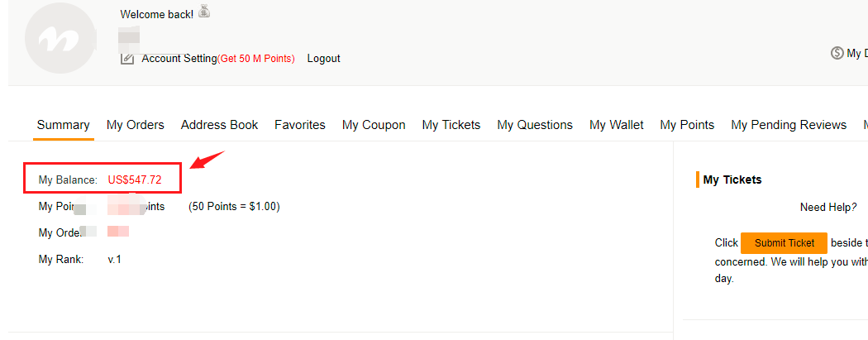The width and height of the screenshot is (868, 340).
Task: Switch to the Address Book tab
Action: [x=219, y=125]
